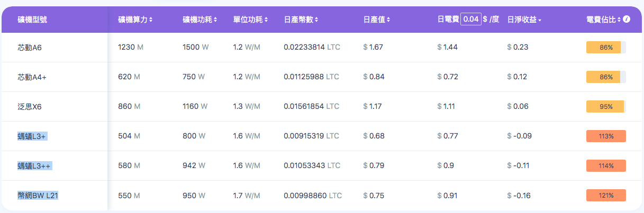Select daily value $ 1.67

coord(373,47)
